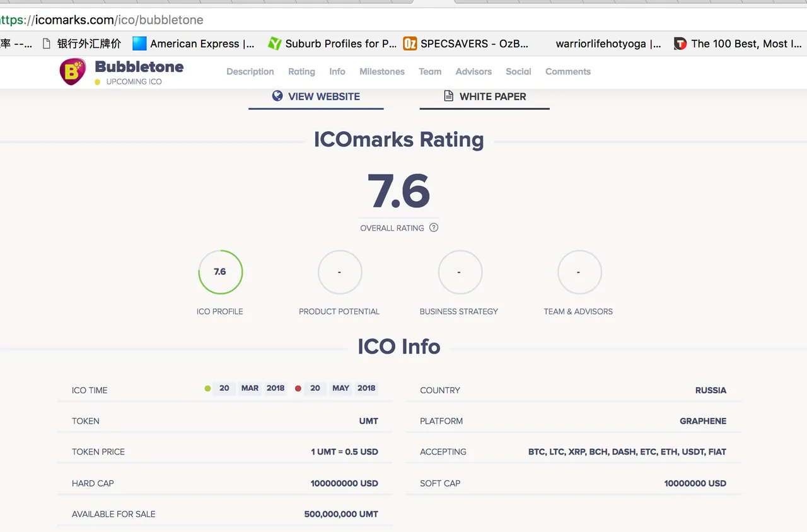807x532 pixels.
Task: Go to the Milestones section
Action: (x=382, y=71)
